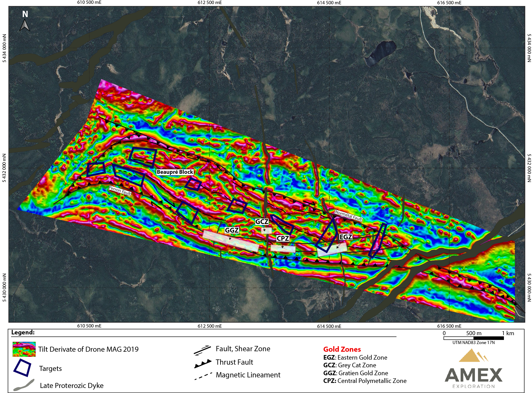
Task: Click the EGZ zone label
Action: (346, 237)
